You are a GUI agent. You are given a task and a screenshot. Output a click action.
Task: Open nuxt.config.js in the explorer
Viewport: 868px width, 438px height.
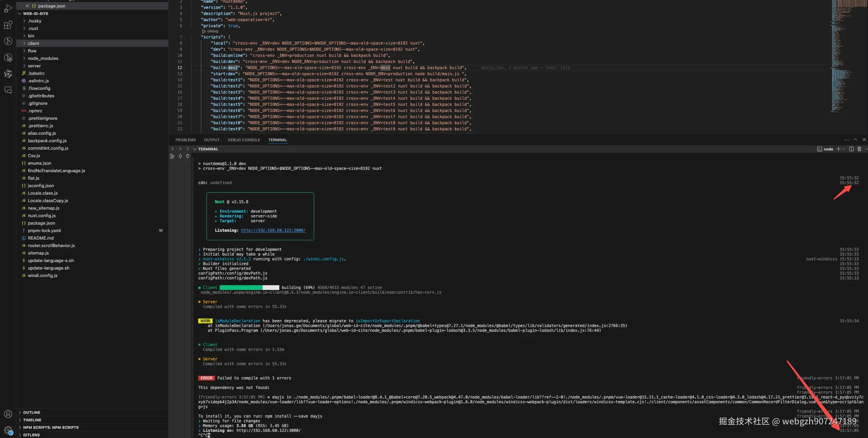coord(42,215)
